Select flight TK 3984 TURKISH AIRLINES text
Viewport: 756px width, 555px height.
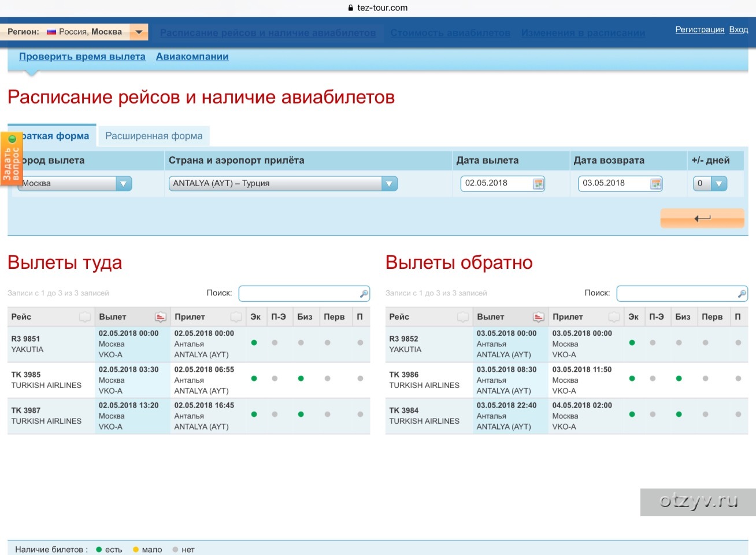point(424,416)
